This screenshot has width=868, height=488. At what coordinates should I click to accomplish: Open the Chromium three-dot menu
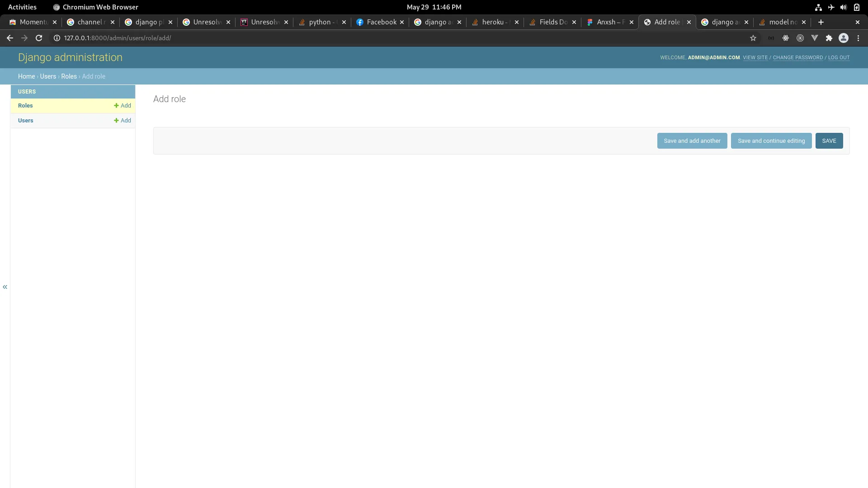pos(858,38)
